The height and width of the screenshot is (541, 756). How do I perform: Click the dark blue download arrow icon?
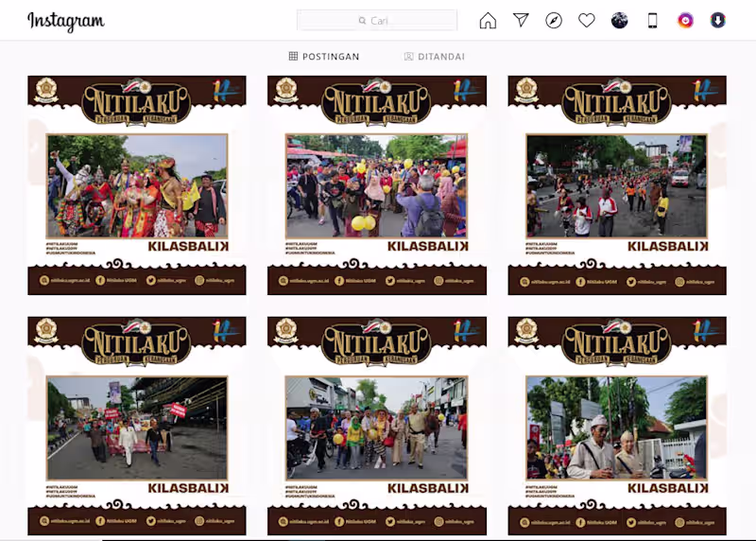718,21
